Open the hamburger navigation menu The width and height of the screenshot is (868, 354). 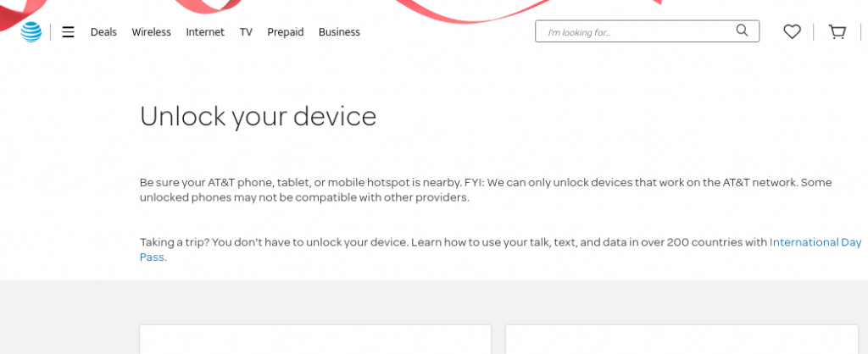click(69, 32)
